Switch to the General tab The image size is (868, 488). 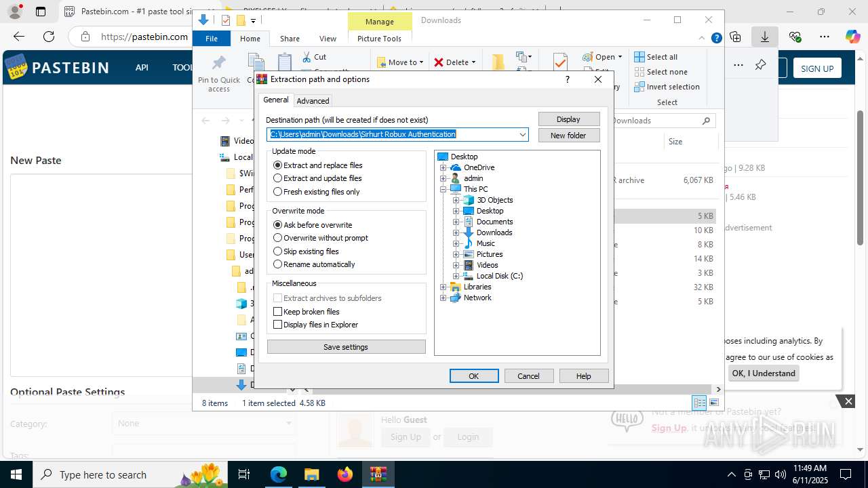[x=276, y=100]
